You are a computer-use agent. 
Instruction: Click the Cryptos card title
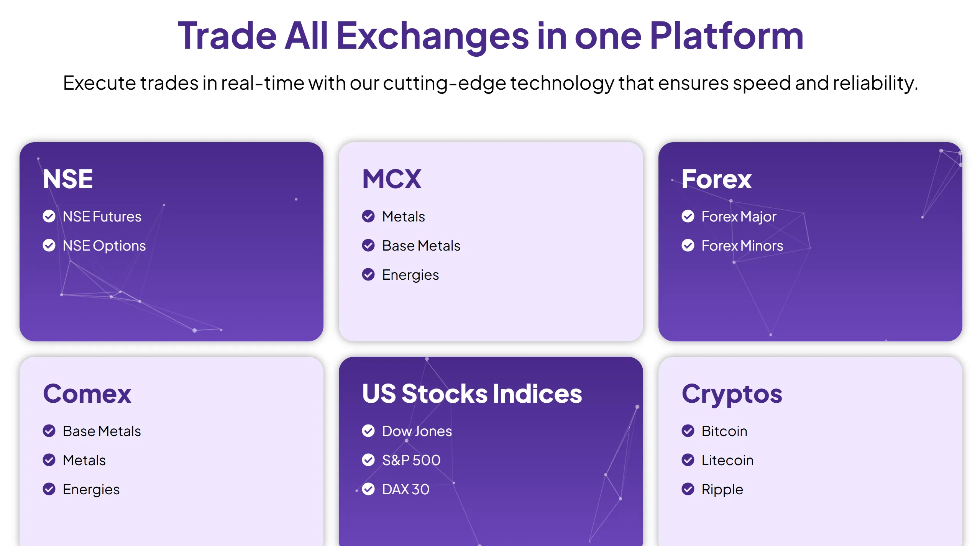732,395
